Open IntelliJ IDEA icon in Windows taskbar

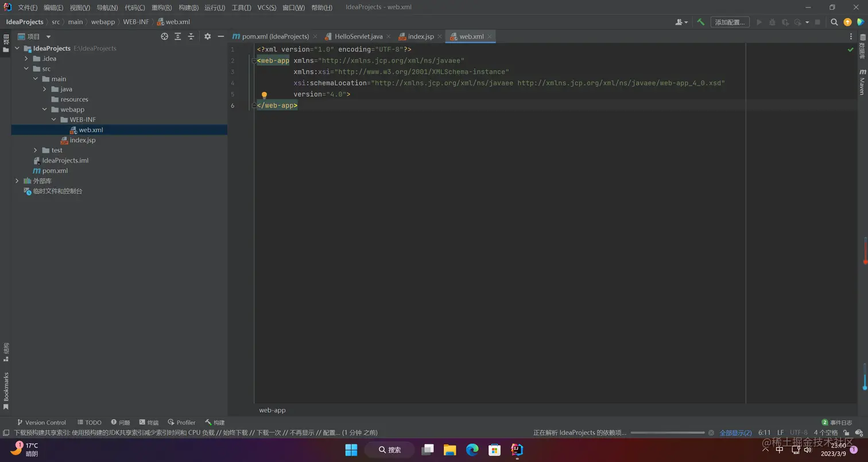click(x=517, y=450)
